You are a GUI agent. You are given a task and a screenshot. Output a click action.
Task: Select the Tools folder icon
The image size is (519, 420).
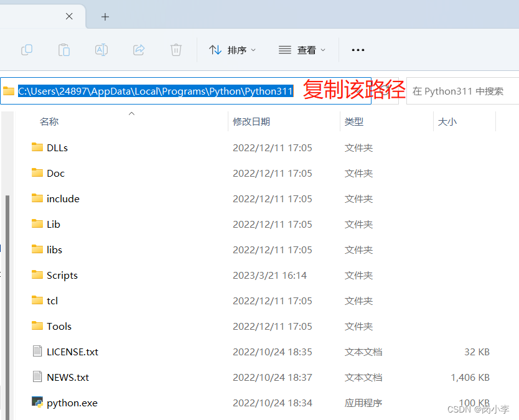37,325
